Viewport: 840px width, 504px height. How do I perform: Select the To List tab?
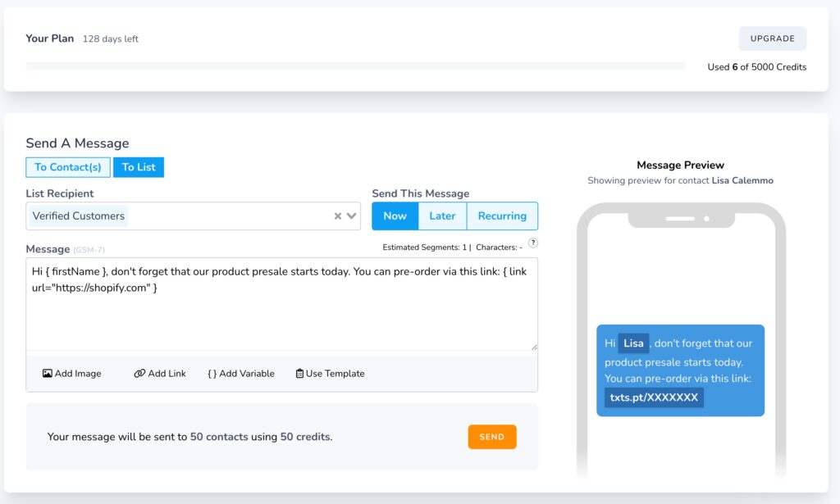coord(138,166)
